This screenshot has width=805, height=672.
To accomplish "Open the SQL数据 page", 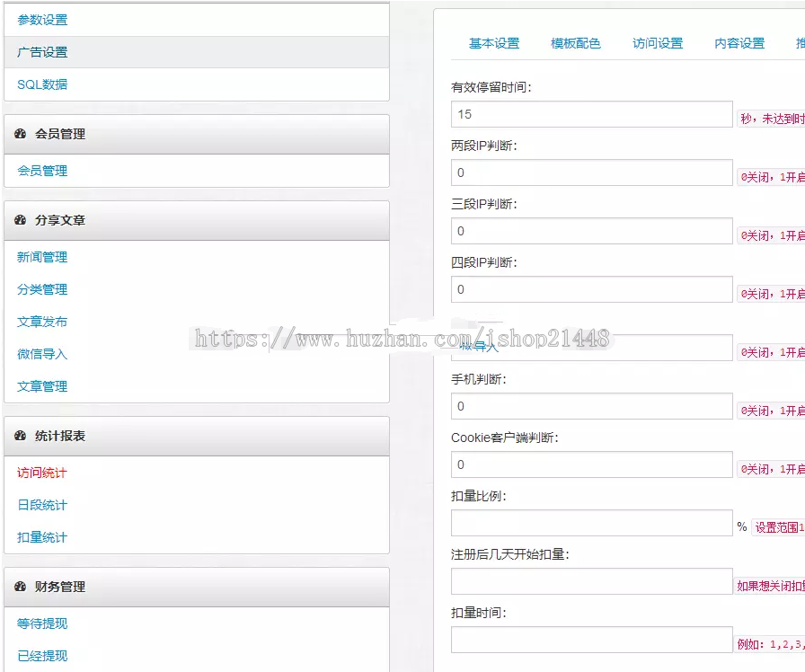I will coord(40,84).
